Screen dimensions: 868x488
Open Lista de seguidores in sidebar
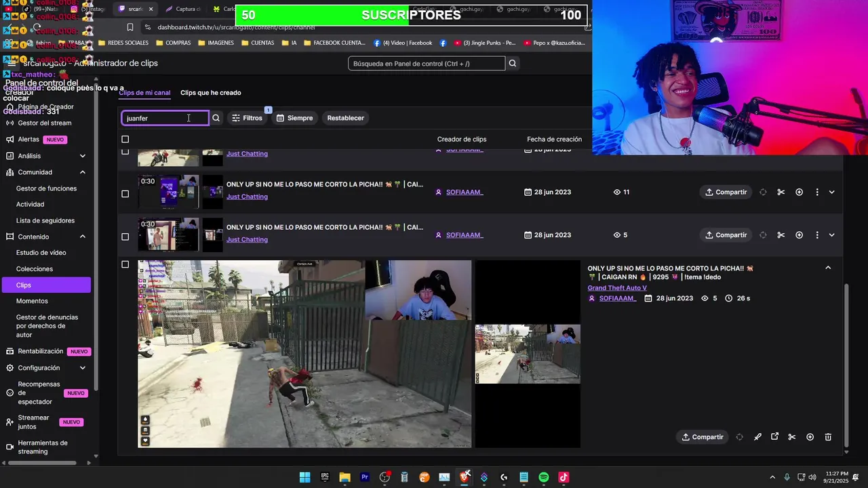[x=45, y=220]
